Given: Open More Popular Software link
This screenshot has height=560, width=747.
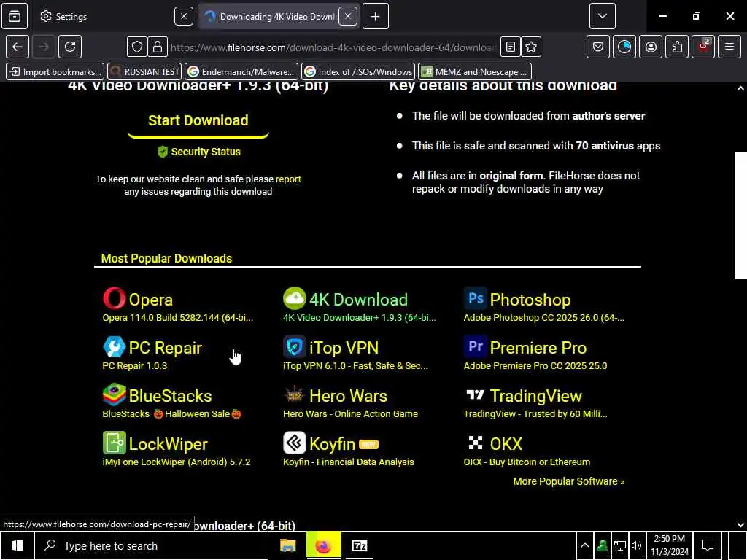Looking at the screenshot, I should click(569, 481).
